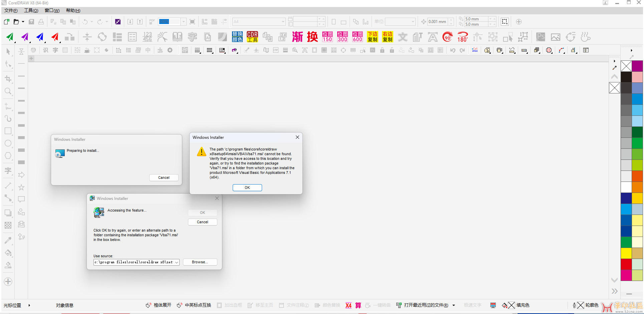Click the 0.001 mm nudge offset field
Screen dimensions: 644x314
pyautogui.click(x=438, y=22)
